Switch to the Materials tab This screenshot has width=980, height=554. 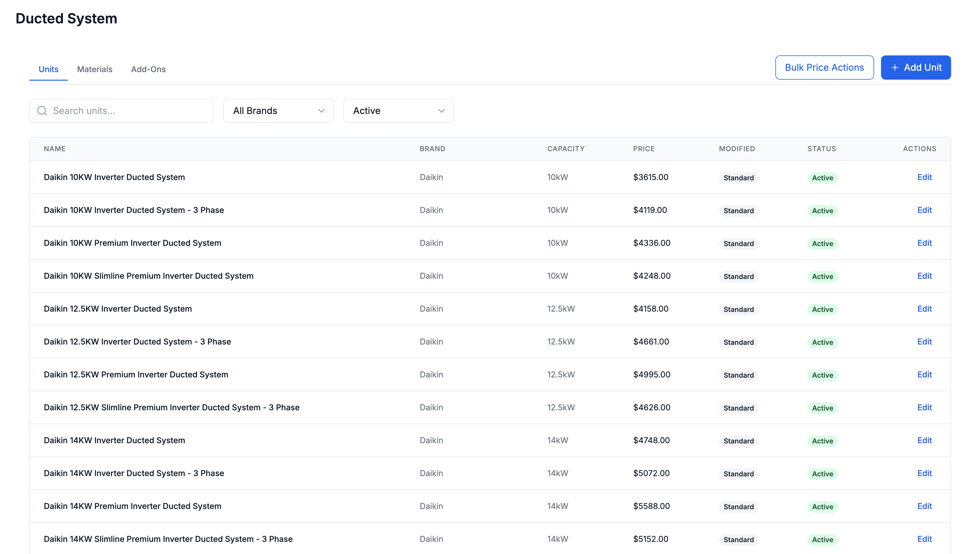tap(94, 69)
